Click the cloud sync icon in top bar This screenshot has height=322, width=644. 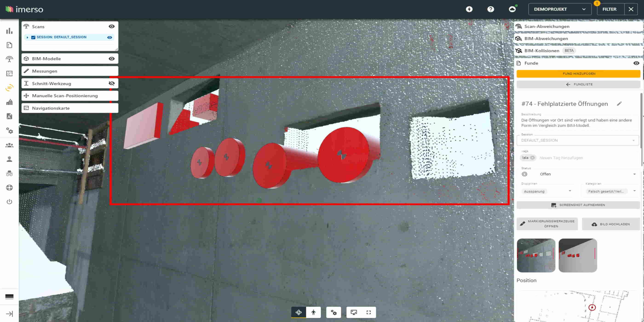point(512,9)
